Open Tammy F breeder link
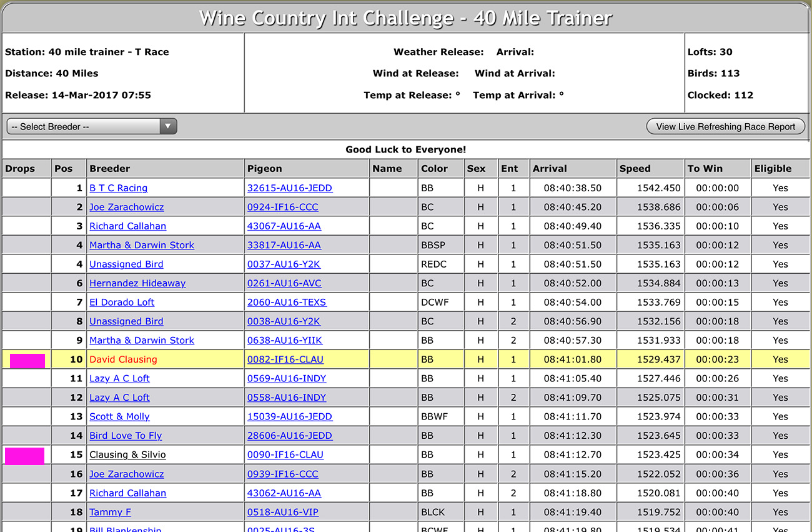 click(110, 512)
